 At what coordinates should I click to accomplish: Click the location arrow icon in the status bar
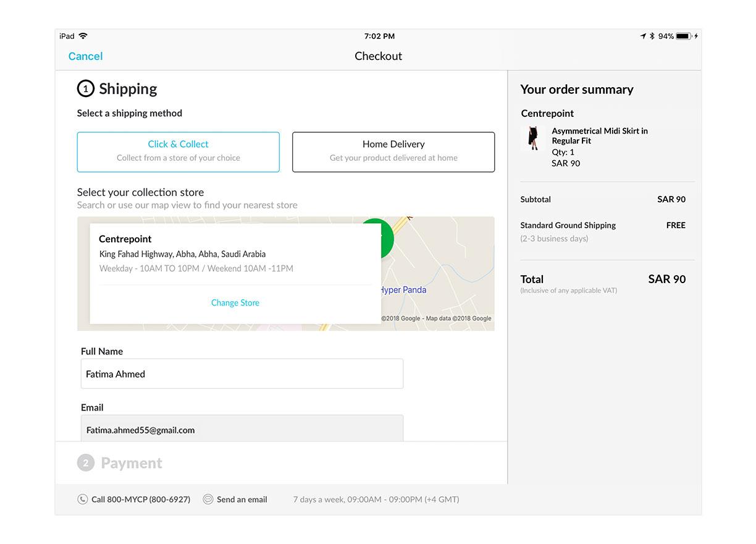click(643, 36)
